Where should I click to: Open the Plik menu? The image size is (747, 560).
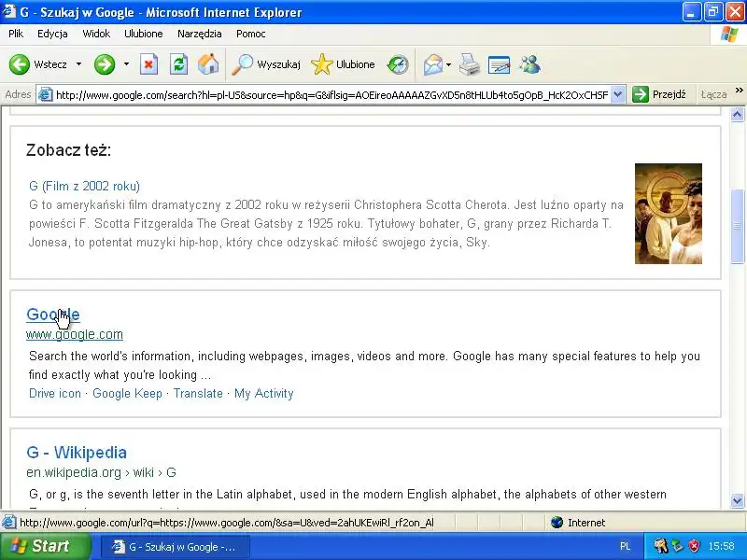click(x=16, y=34)
